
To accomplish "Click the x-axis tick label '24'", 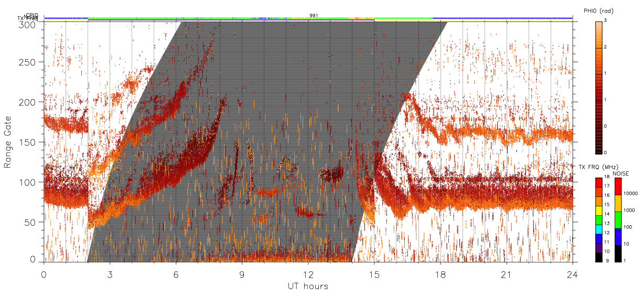I will tap(573, 274).
